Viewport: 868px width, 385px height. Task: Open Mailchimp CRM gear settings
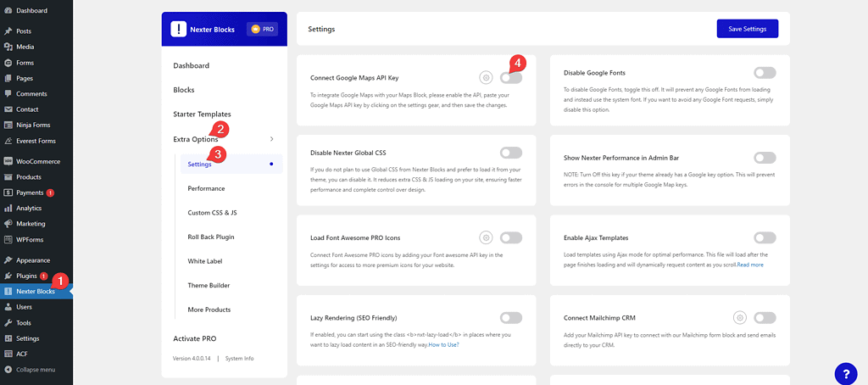739,317
